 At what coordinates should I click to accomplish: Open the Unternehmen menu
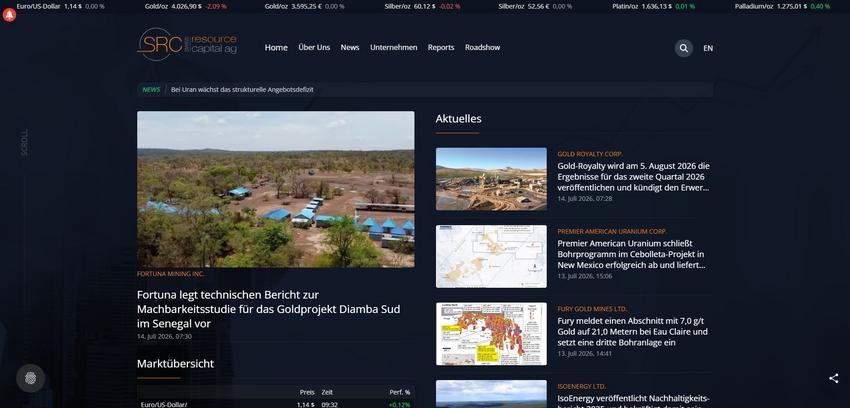point(394,48)
